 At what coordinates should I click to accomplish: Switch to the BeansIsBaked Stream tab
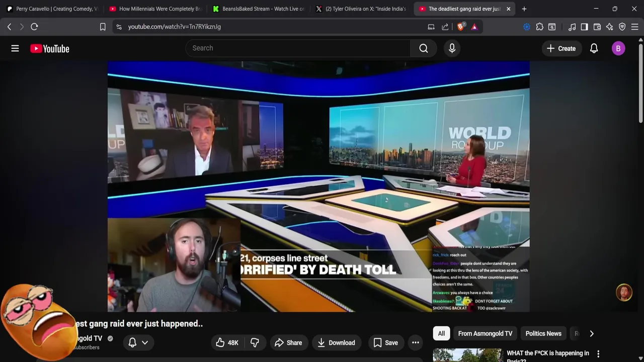[258, 9]
